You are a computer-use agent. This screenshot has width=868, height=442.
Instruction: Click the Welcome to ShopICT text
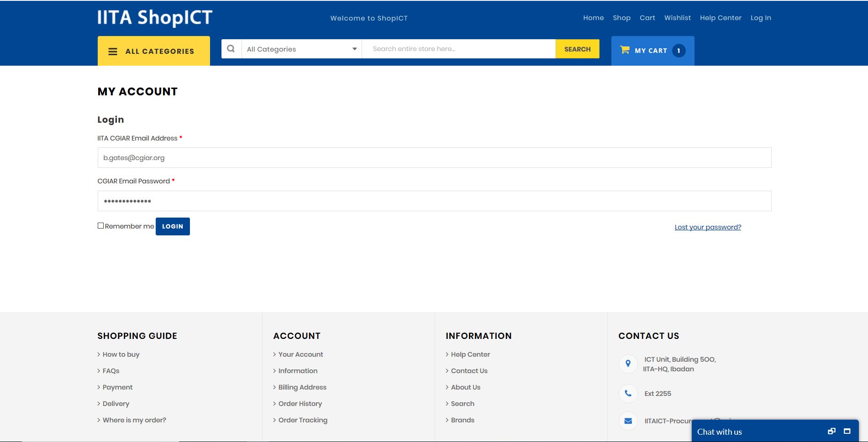[369, 18]
